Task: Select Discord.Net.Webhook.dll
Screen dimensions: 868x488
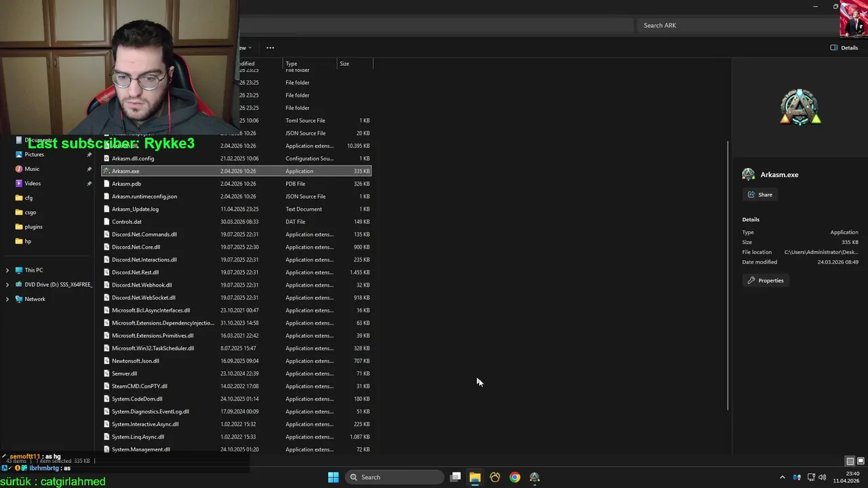Action: (x=142, y=285)
